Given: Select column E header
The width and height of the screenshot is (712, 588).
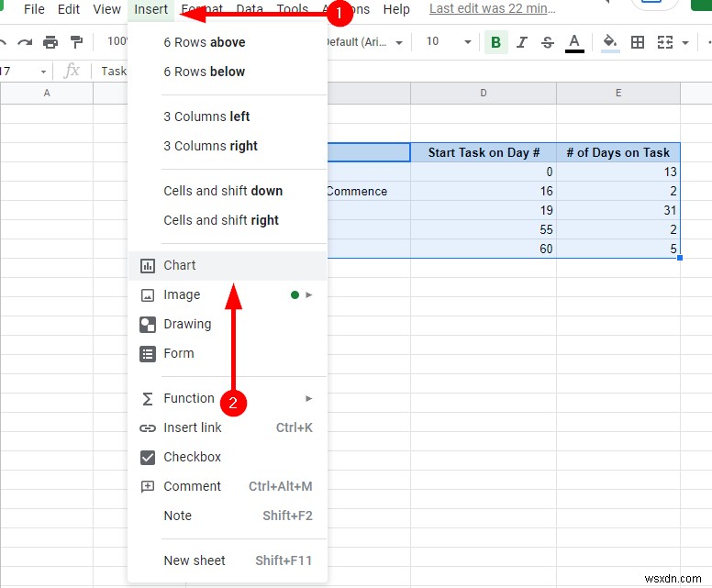Looking at the screenshot, I should [618, 93].
